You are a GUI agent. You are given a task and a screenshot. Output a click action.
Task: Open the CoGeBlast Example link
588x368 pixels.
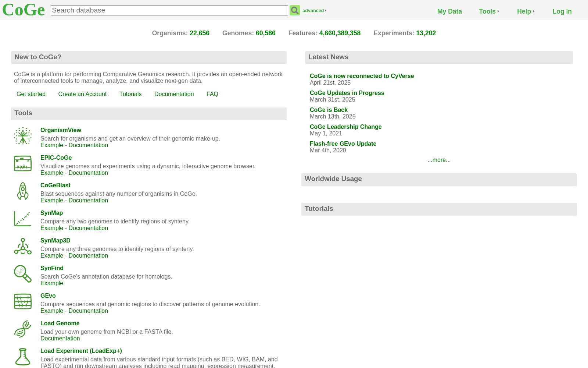(x=52, y=201)
